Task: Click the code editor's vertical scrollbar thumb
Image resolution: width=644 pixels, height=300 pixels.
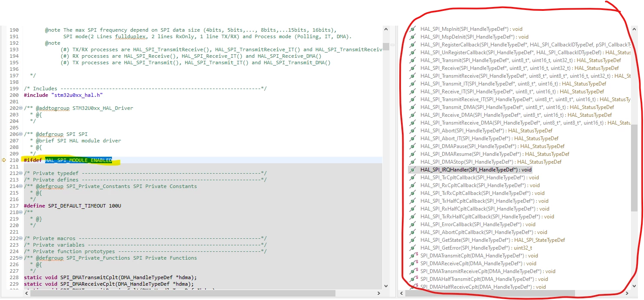Action: point(386,46)
